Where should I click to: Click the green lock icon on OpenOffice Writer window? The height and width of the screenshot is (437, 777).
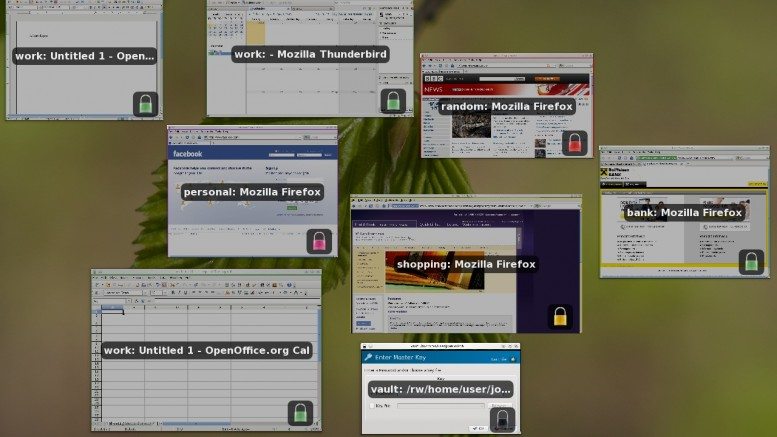coord(146,104)
